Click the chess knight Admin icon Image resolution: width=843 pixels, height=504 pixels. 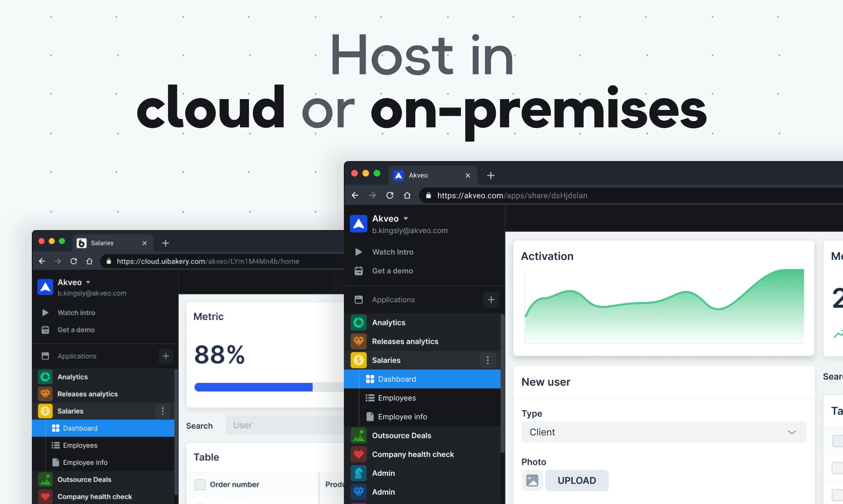point(359,473)
